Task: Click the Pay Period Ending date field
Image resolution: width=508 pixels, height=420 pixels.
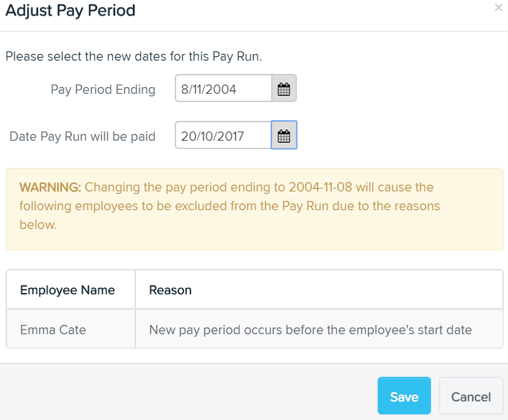Action: 223,88
